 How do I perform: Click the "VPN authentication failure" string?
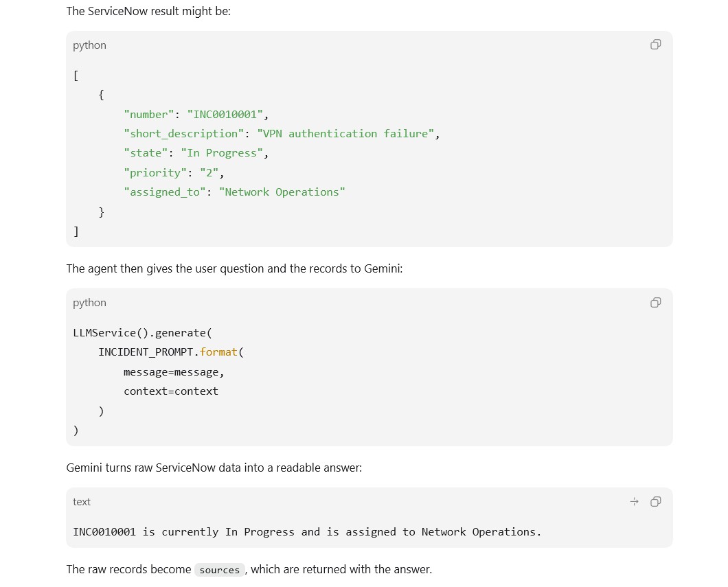[345, 134]
